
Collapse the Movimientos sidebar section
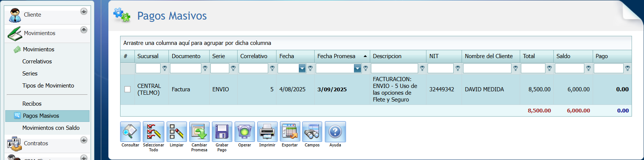tap(84, 30)
